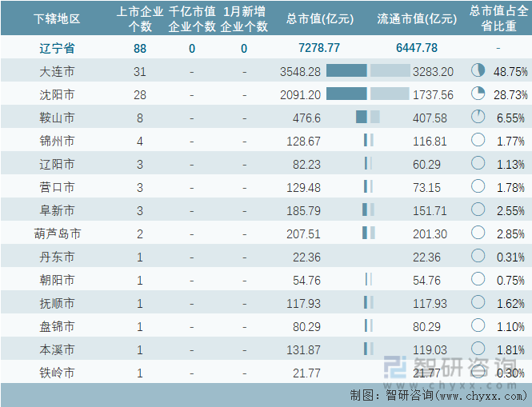This screenshot has height=407, width=532.
Task: Click total value 3548.28 for 大连市
Action: (x=300, y=71)
